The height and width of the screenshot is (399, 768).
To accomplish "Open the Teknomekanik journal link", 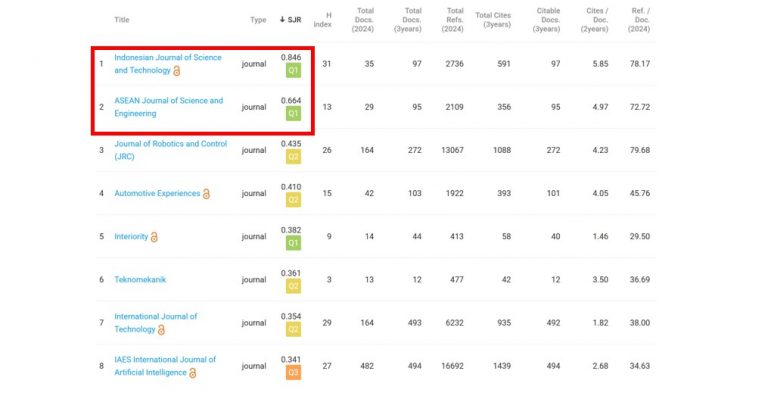I will [140, 280].
